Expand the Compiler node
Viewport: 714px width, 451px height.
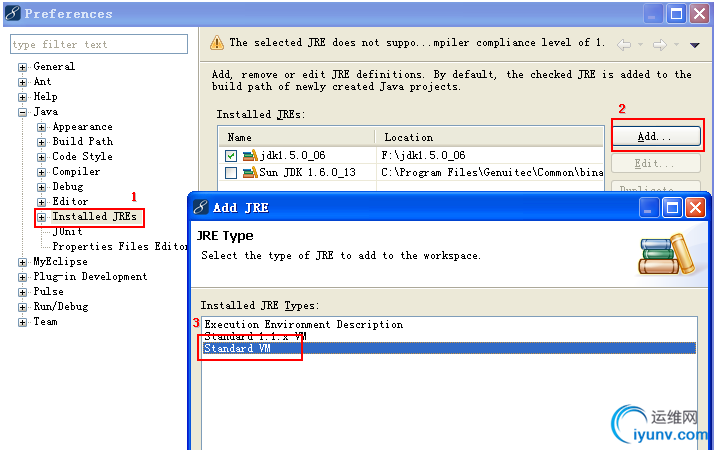pos(41,172)
